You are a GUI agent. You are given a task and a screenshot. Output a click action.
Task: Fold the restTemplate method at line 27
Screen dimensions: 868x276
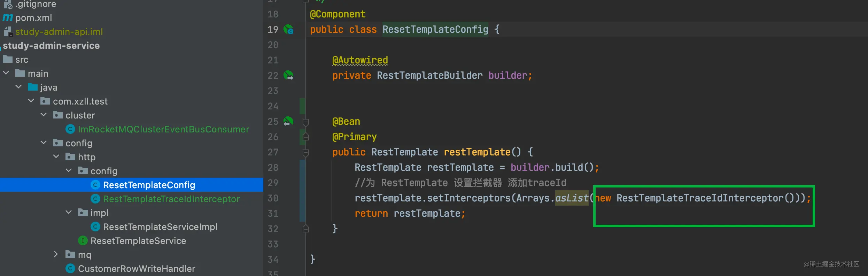[x=306, y=153]
